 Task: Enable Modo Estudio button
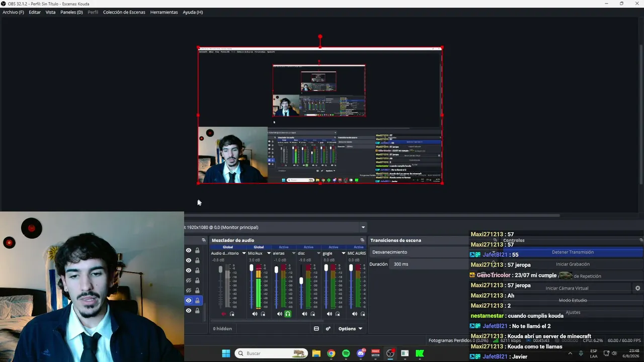pyautogui.click(x=573, y=300)
